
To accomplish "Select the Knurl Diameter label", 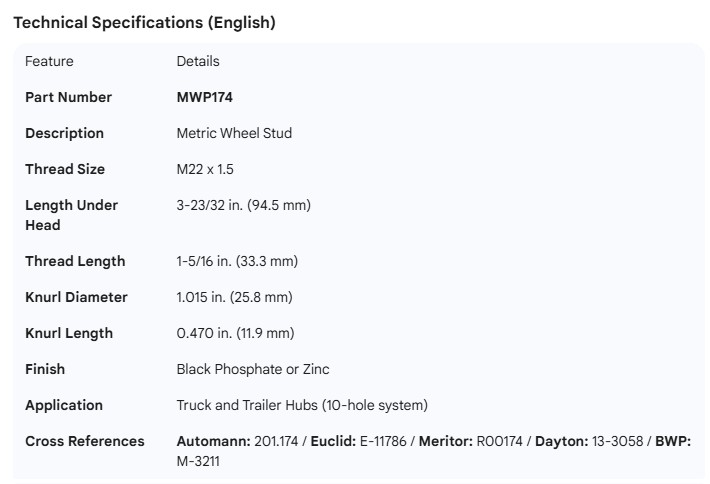I will [x=76, y=297].
